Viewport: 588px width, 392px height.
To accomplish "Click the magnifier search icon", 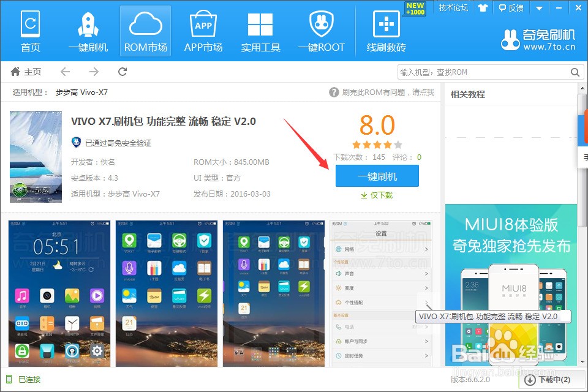I will pos(575,72).
